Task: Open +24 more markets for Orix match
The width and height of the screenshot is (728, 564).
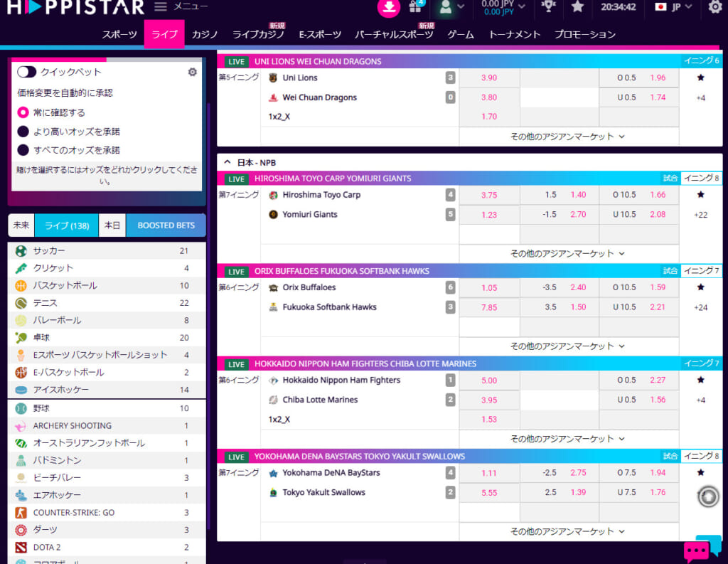Action: pos(700,307)
